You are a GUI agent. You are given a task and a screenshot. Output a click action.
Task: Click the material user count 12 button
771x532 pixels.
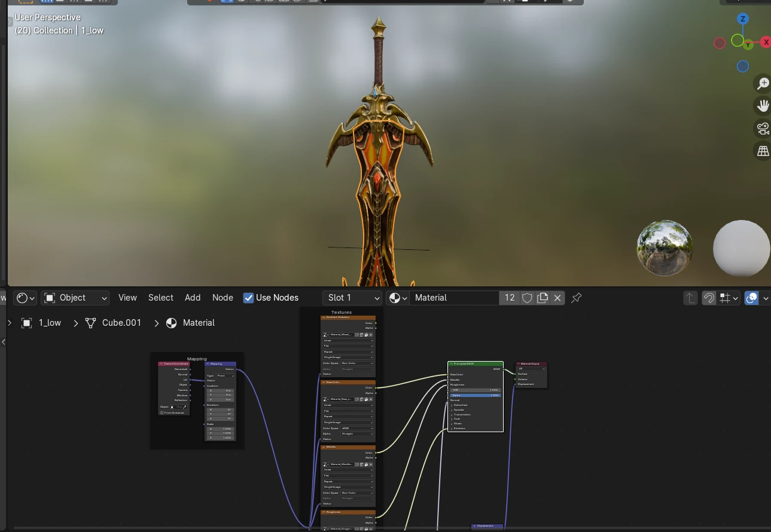point(510,298)
